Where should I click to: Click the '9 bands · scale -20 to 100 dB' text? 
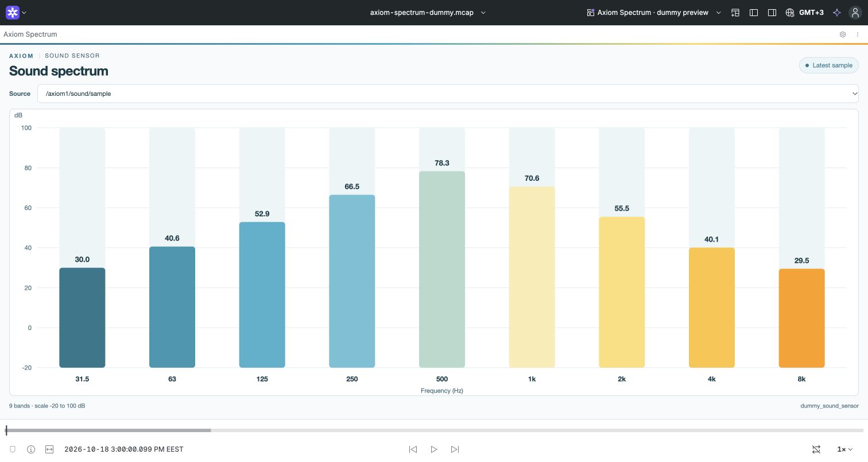(x=47, y=406)
